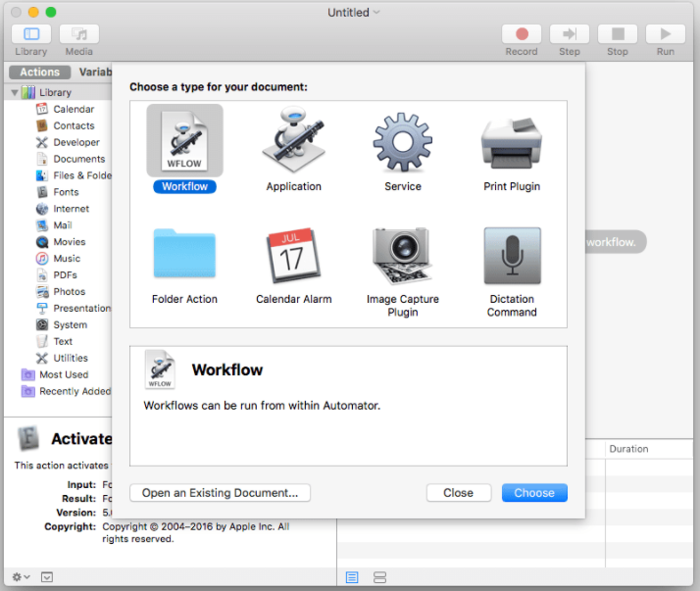Start recording with the Record button
The width and height of the screenshot is (700, 591).
(522, 34)
